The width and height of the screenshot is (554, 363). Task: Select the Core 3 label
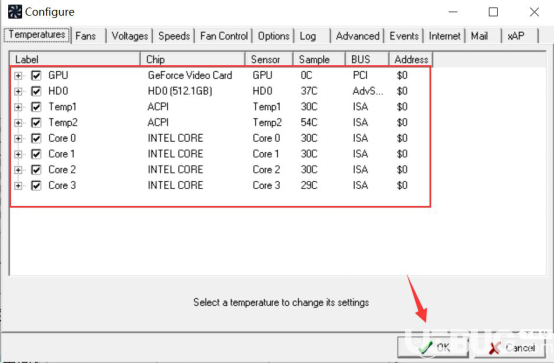click(x=62, y=186)
